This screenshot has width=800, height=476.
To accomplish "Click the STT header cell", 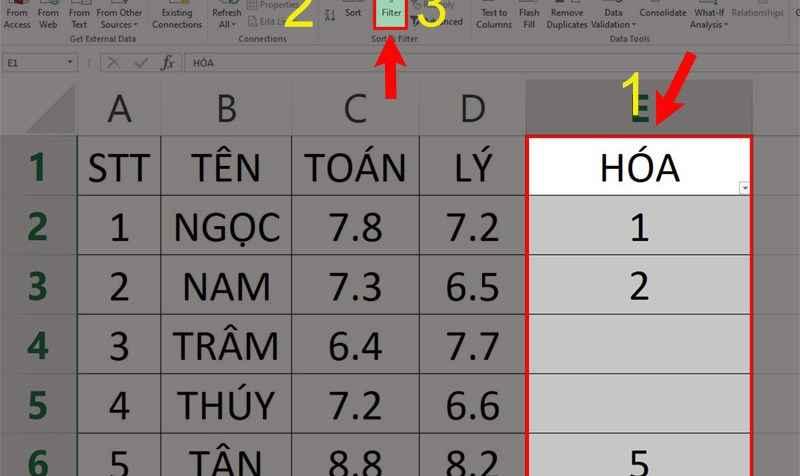I will (x=119, y=166).
